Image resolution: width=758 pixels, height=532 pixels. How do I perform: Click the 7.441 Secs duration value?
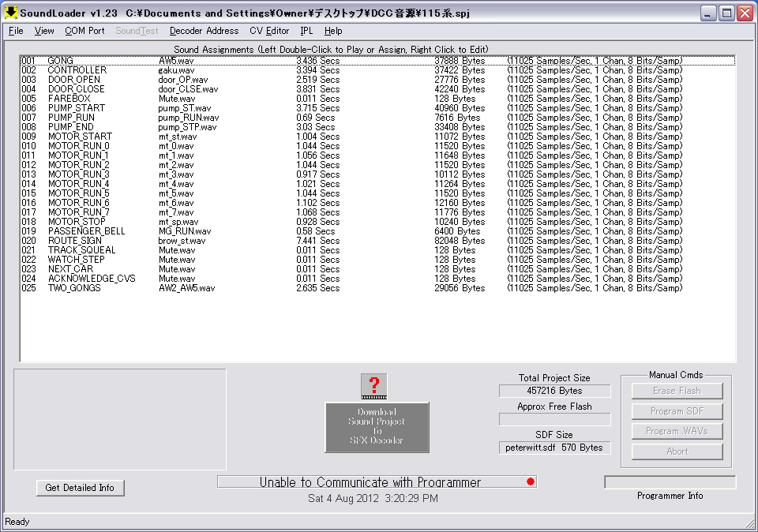point(317,241)
